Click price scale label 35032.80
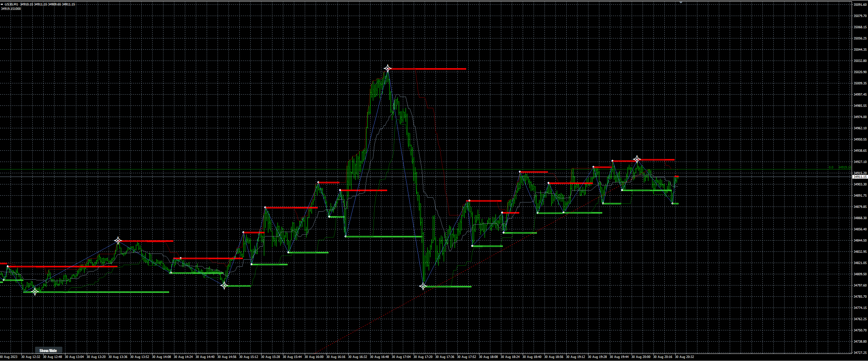Screen dimensions: 868x361 [x=860, y=61]
